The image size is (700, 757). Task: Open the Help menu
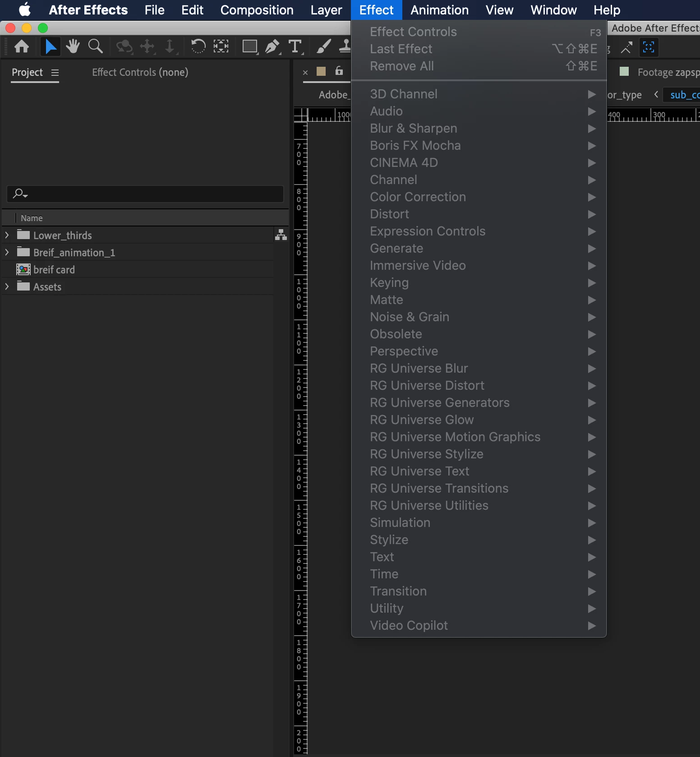(607, 10)
